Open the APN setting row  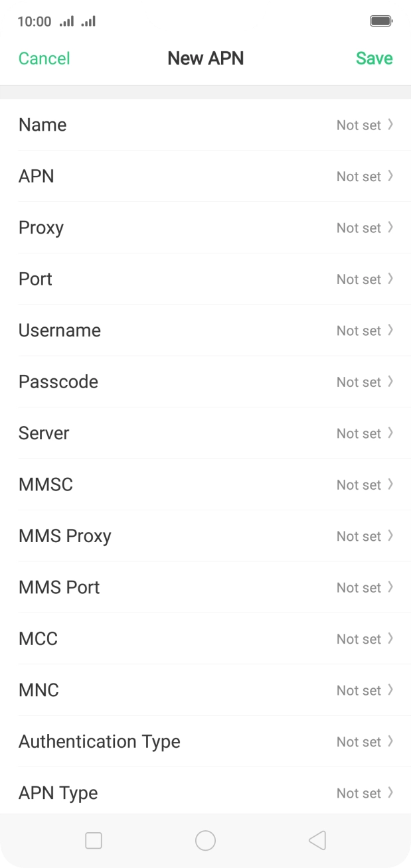pos(205,177)
